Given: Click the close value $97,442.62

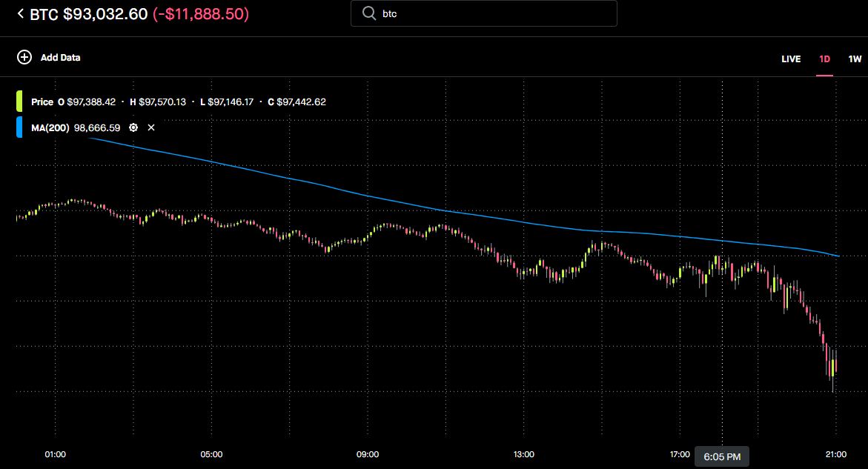Looking at the screenshot, I should point(301,102).
